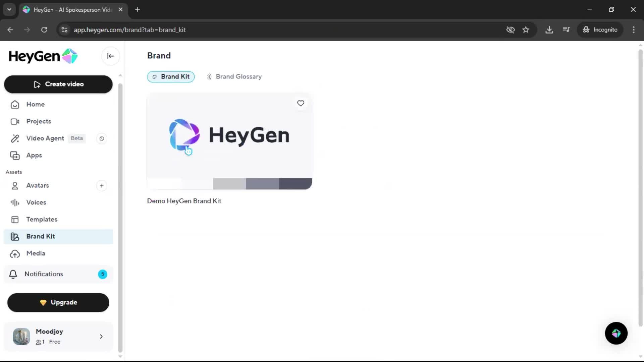Click the Upgrade button
Image resolution: width=644 pixels, height=362 pixels.
pyautogui.click(x=58, y=302)
